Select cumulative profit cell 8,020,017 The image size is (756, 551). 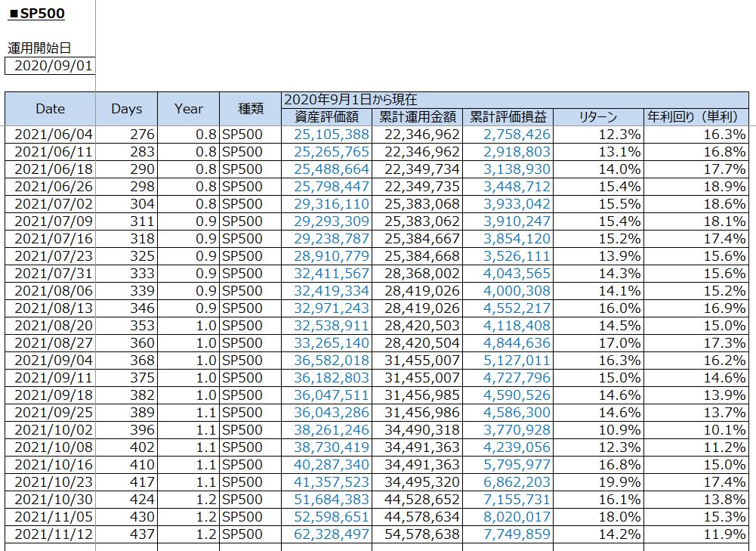tap(508, 517)
